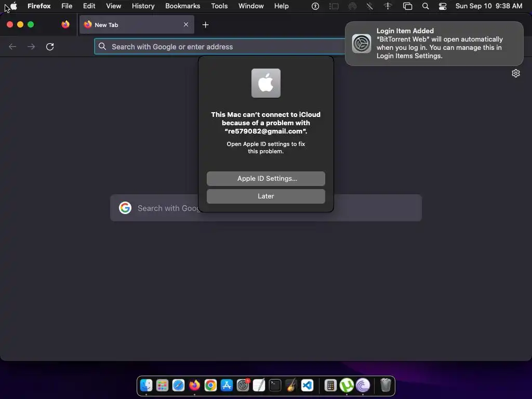Viewport: 532px width, 399px height.
Task: Click the AirDrop menu bar icon
Action: pos(353,6)
